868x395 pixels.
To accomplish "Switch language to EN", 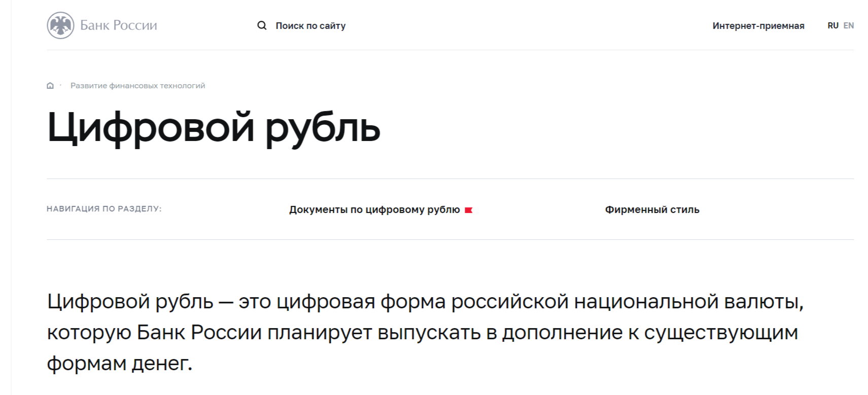I will (849, 25).
